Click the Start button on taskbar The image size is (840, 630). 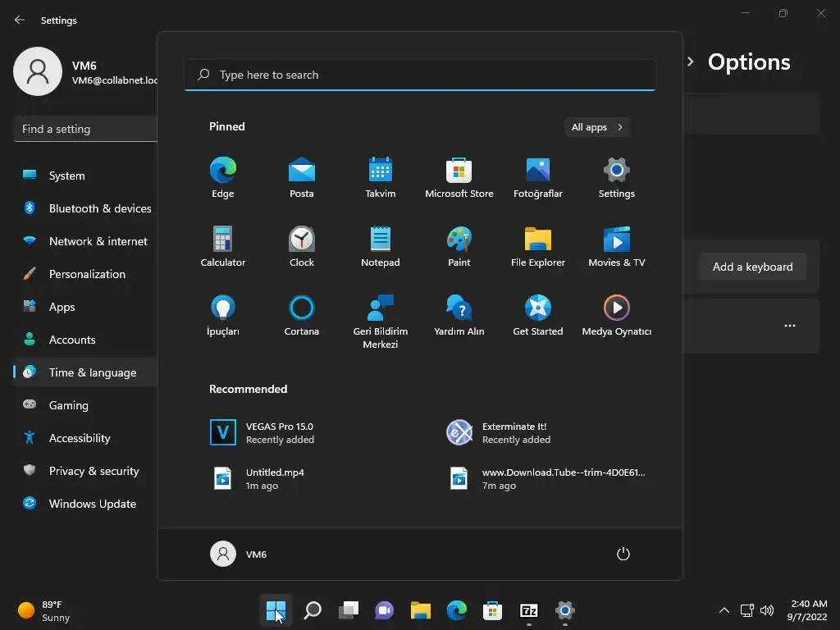tap(276, 610)
